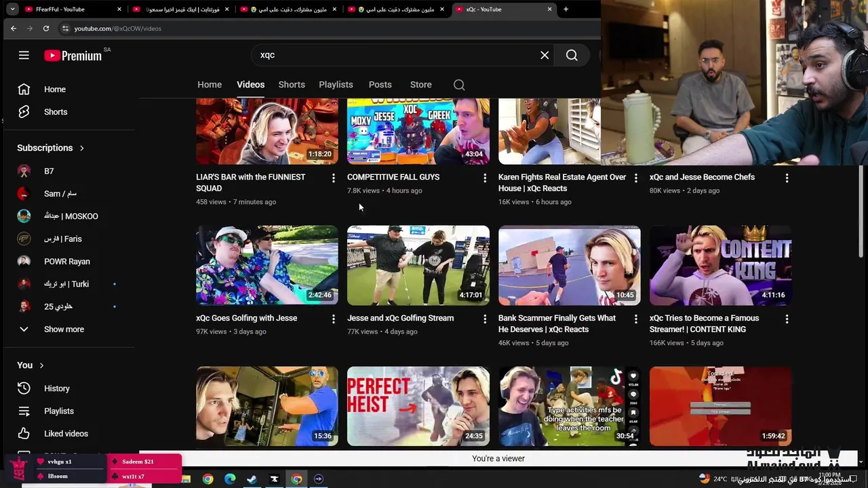
Task: Open a new browser tab
Action: point(566,9)
